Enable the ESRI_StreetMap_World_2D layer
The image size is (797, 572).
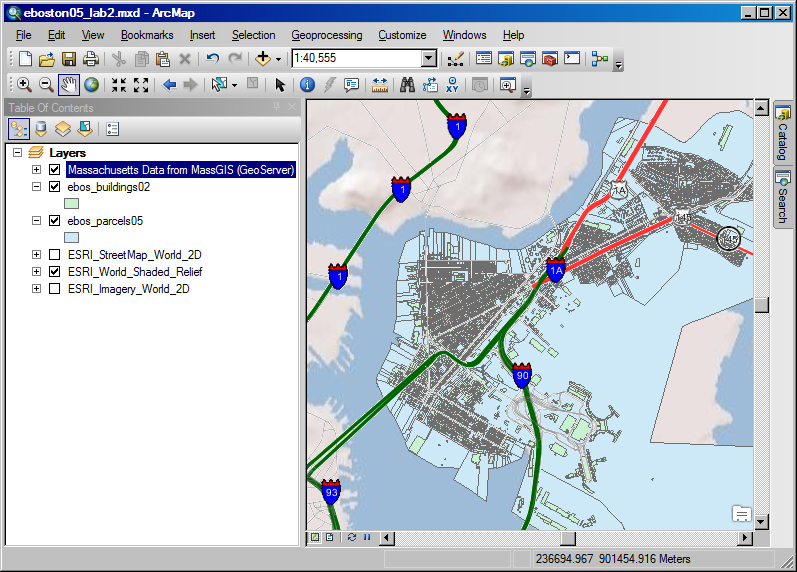click(x=55, y=255)
